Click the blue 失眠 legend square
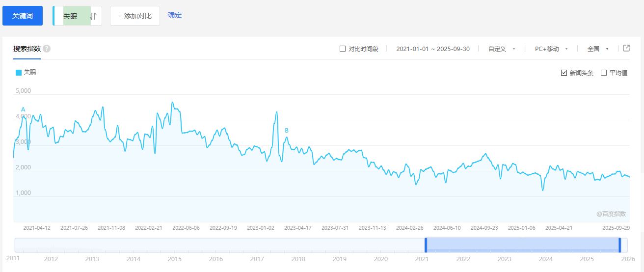The image size is (644, 272). (x=19, y=73)
